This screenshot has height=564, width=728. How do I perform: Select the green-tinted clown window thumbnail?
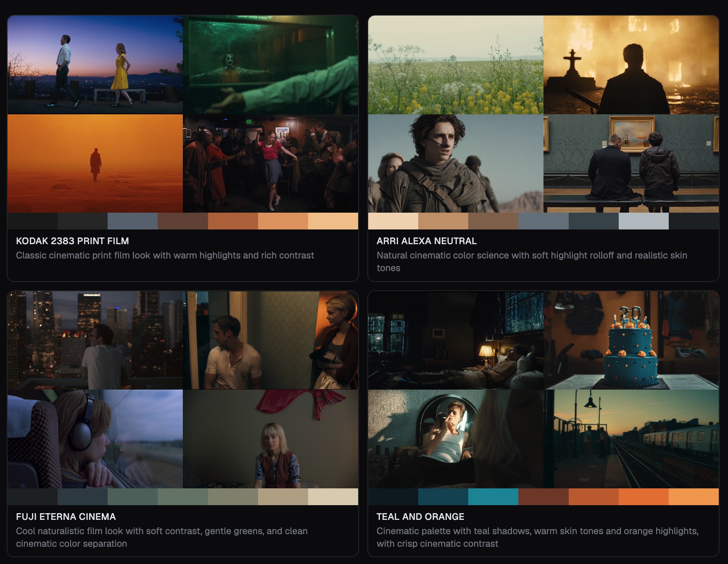[x=271, y=65]
